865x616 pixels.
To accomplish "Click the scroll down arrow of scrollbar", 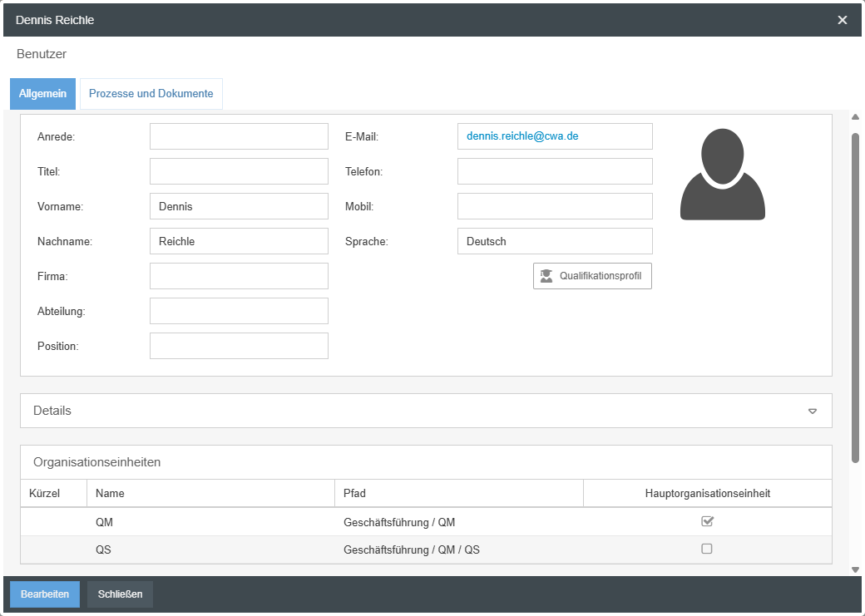I will pos(855,569).
